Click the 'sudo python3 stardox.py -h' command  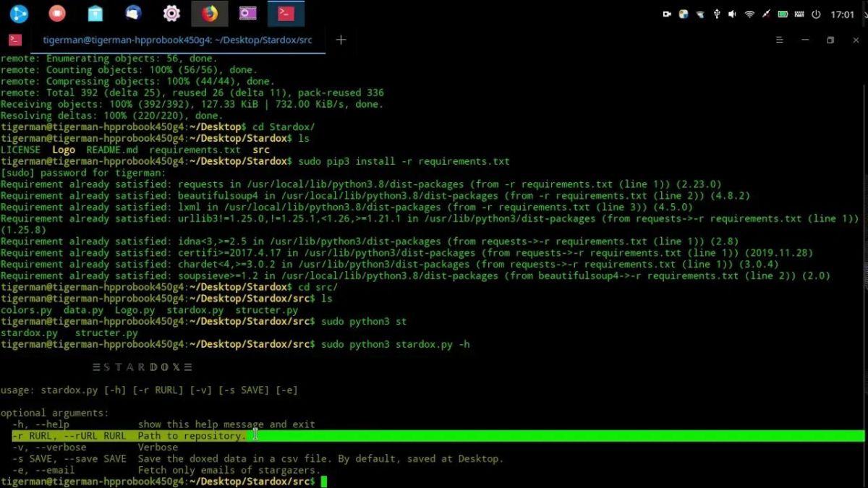pos(396,345)
